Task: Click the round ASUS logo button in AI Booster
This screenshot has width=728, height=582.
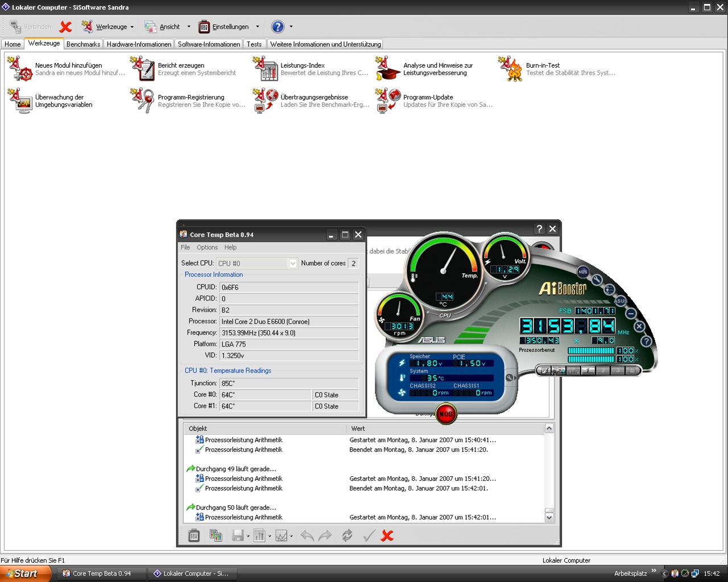Action: pos(621,301)
